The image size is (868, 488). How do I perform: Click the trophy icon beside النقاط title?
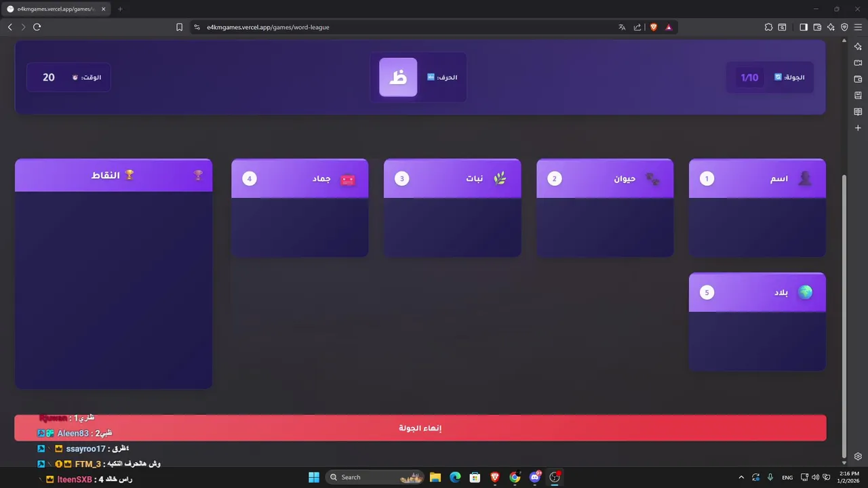point(129,175)
